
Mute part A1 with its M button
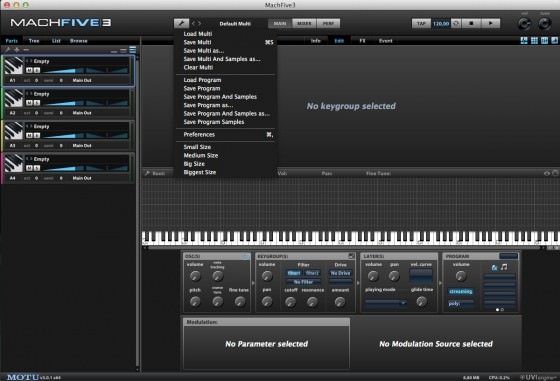coord(29,70)
